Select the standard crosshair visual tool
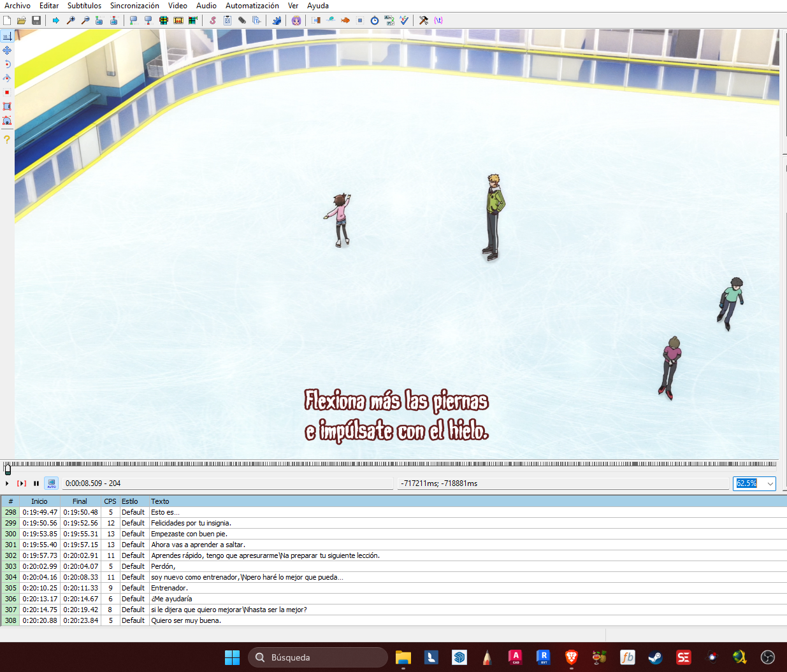Viewport: 787px width, 672px height. pyautogui.click(x=7, y=36)
